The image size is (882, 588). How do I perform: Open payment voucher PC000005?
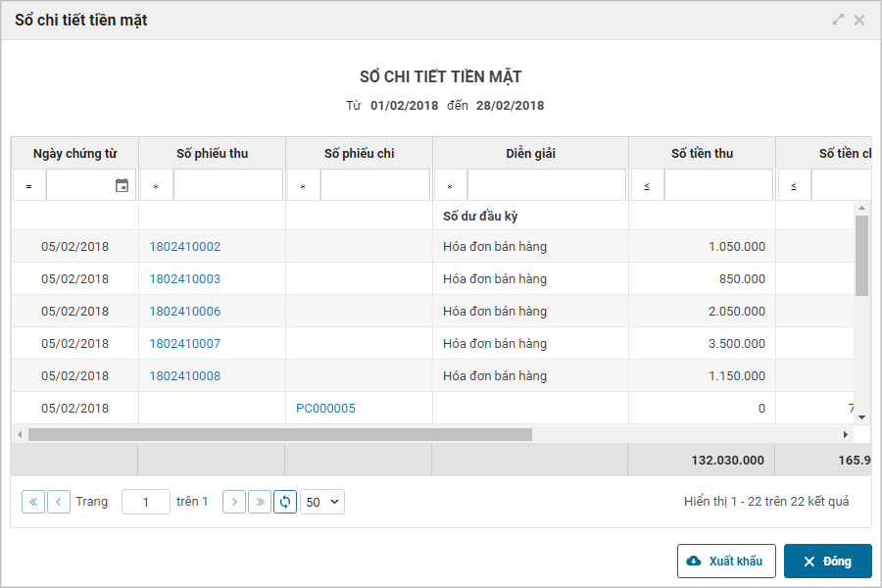coord(325,409)
